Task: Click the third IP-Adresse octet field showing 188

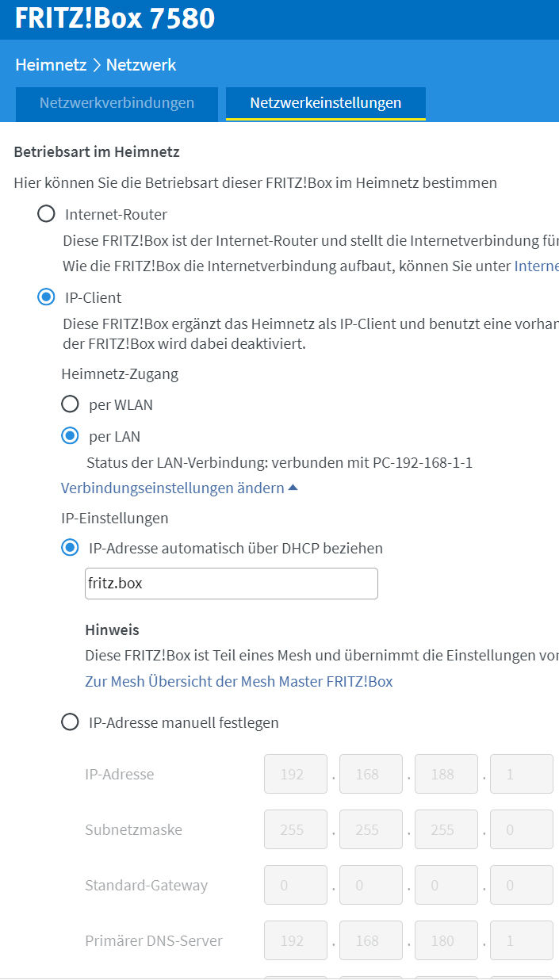Action: (x=446, y=775)
